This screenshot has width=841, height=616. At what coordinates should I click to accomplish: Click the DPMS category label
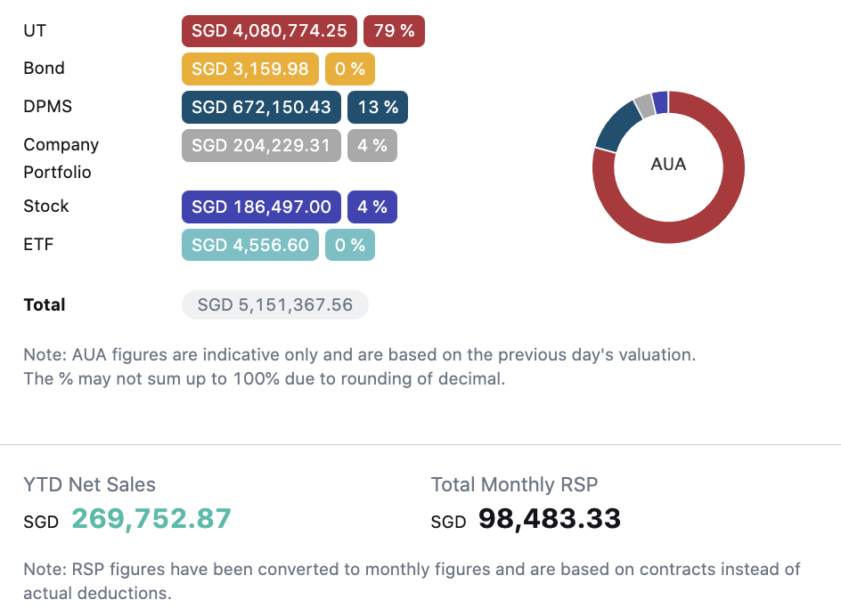[x=48, y=107]
